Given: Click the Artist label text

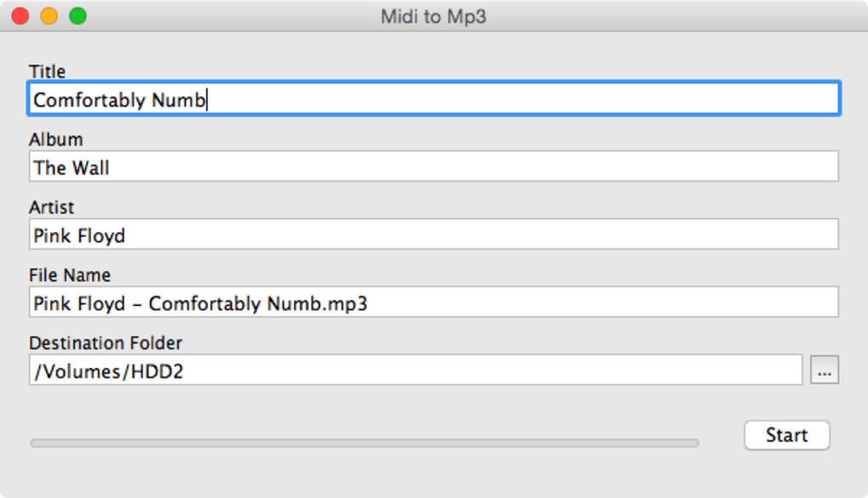Looking at the screenshot, I should pos(51,208).
